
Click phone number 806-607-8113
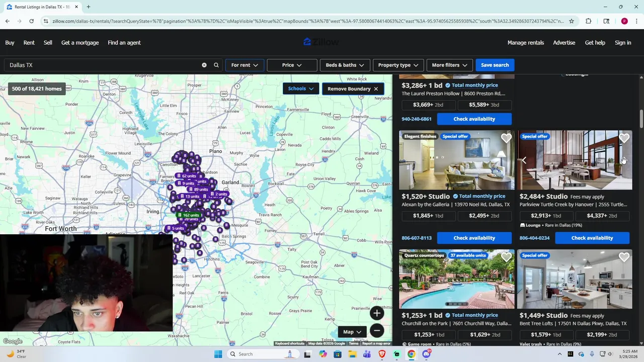point(417,238)
